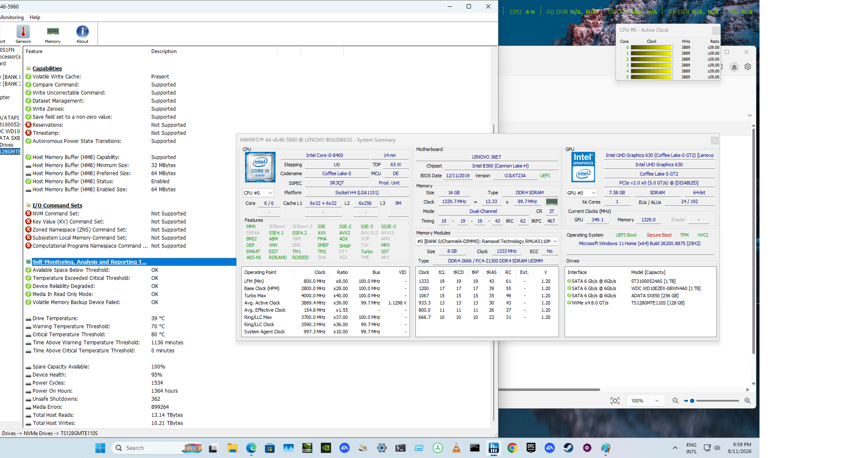Viewport: 868px width, 458px height.
Task: Select the ADATA SX850 drive row
Action: 640,296
